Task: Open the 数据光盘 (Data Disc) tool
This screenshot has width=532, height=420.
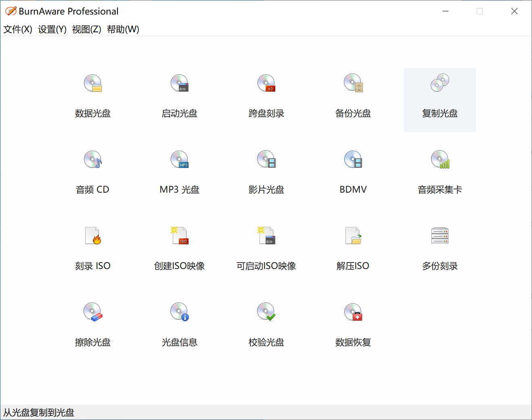Action: click(92, 97)
